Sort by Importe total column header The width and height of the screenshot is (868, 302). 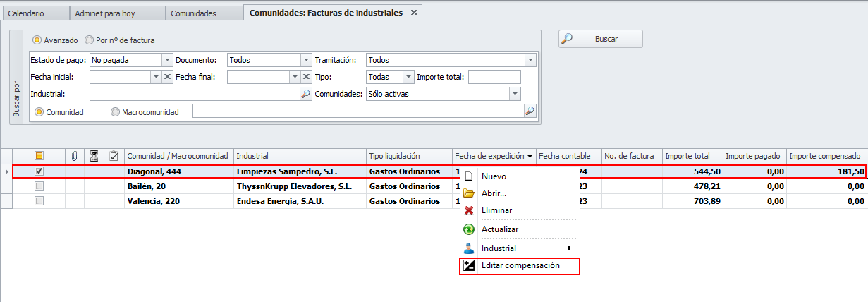click(692, 155)
